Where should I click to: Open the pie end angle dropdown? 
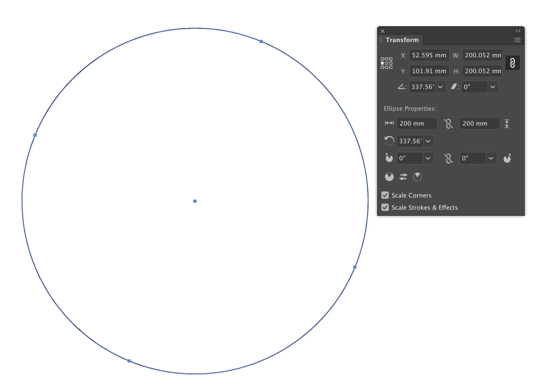click(491, 158)
